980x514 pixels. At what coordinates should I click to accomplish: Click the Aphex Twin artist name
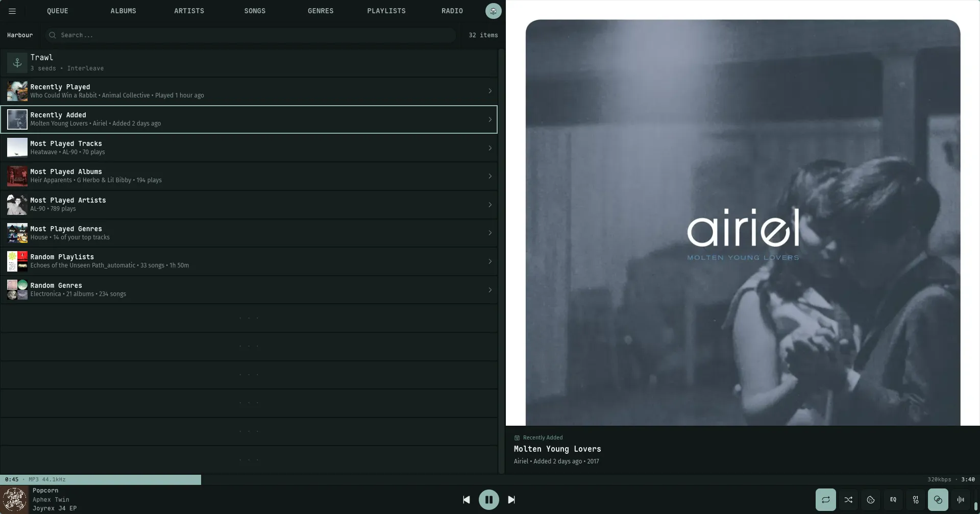point(51,500)
